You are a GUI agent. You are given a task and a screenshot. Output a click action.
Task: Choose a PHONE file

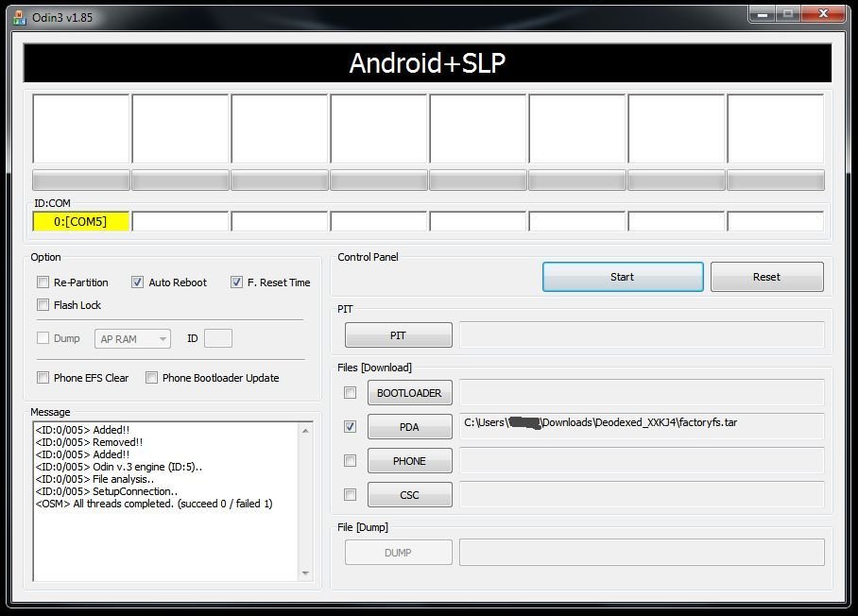point(410,461)
